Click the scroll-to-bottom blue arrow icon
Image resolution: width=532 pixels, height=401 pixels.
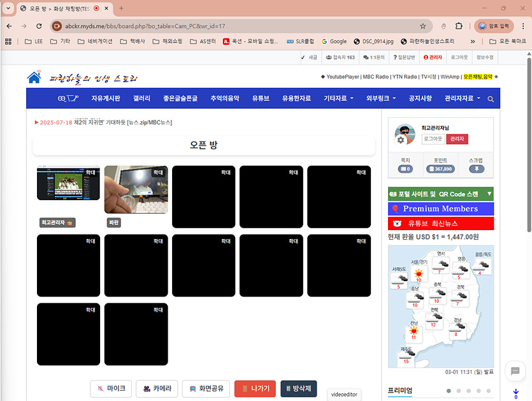pos(515,392)
